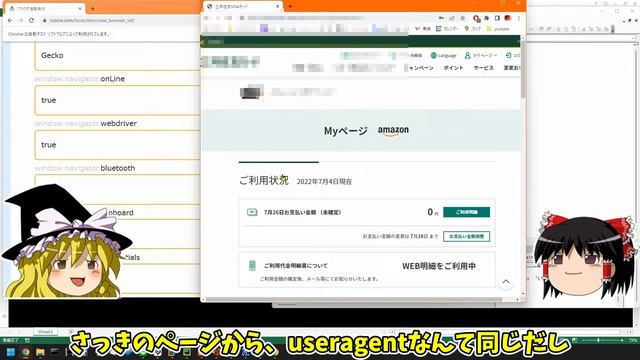The width and height of the screenshot is (640, 360).
Task: Click the 2022年7月4日現在 date text
Action: point(324,182)
